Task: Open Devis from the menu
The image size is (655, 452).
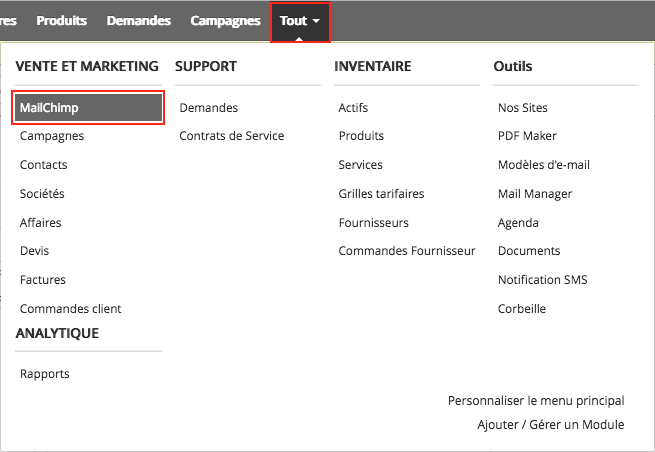Action: [x=35, y=251]
